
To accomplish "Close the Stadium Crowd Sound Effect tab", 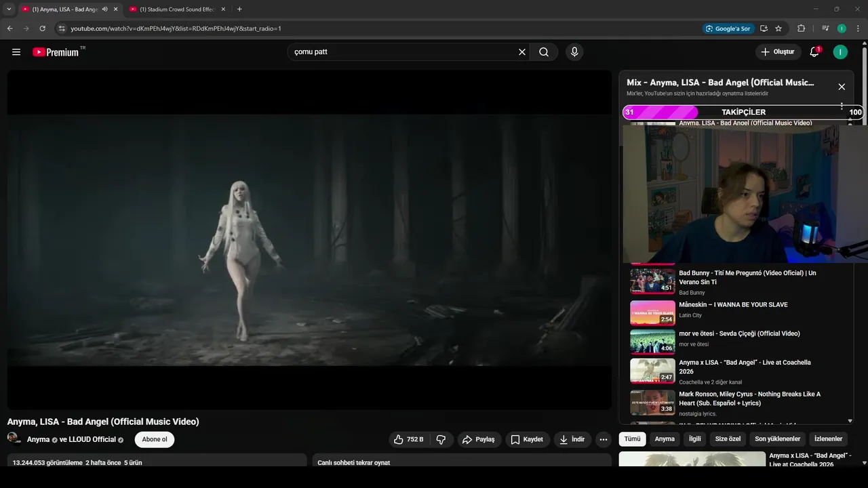I will (223, 9).
